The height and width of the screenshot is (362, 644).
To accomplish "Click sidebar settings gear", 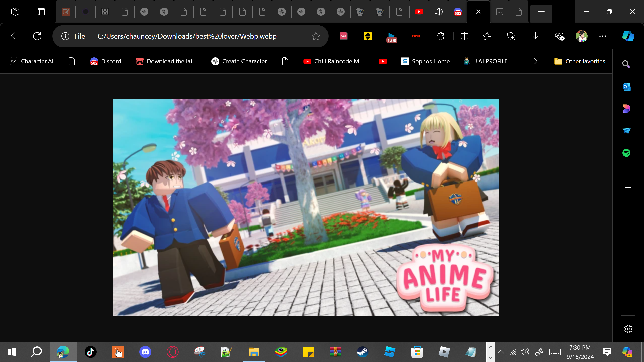I will [x=628, y=329].
